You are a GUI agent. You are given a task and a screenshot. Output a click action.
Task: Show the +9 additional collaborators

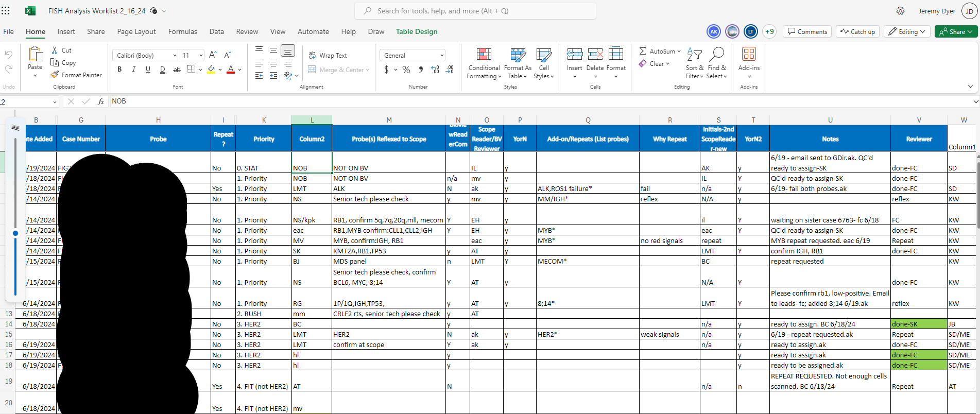pyautogui.click(x=769, y=31)
